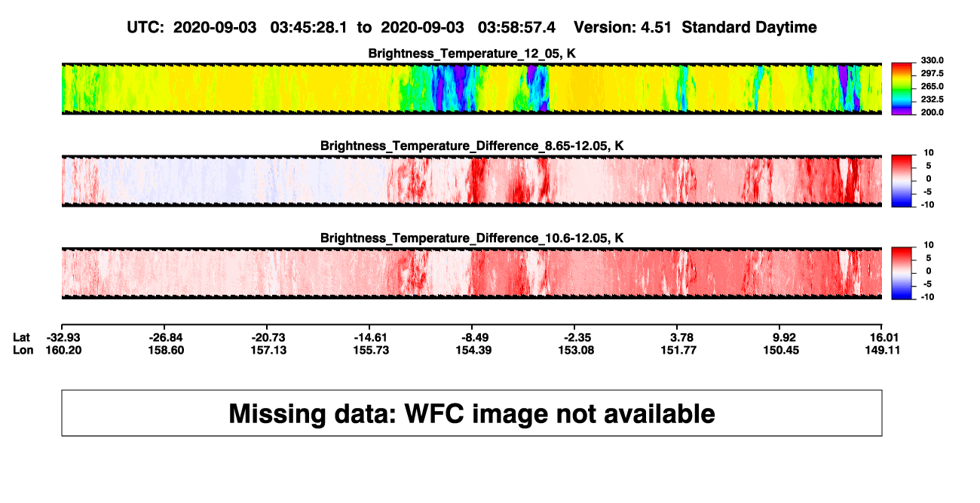Image resolution: width=980 pixels, height=503 pixels.
Task: Click the 330.0 colorbar label
Action: point(933,60)
